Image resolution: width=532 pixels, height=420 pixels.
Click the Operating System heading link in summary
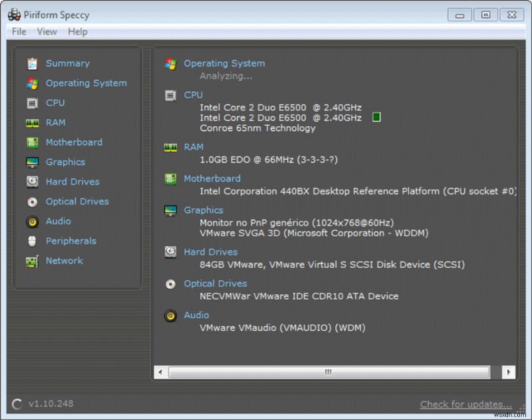coord(224,63)
